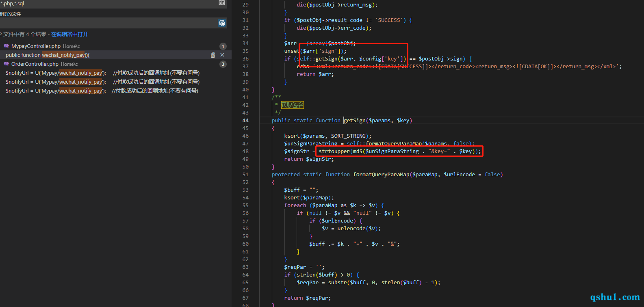
Task: Click 'return $arr;' on line 38
Action: click(315, 74)
